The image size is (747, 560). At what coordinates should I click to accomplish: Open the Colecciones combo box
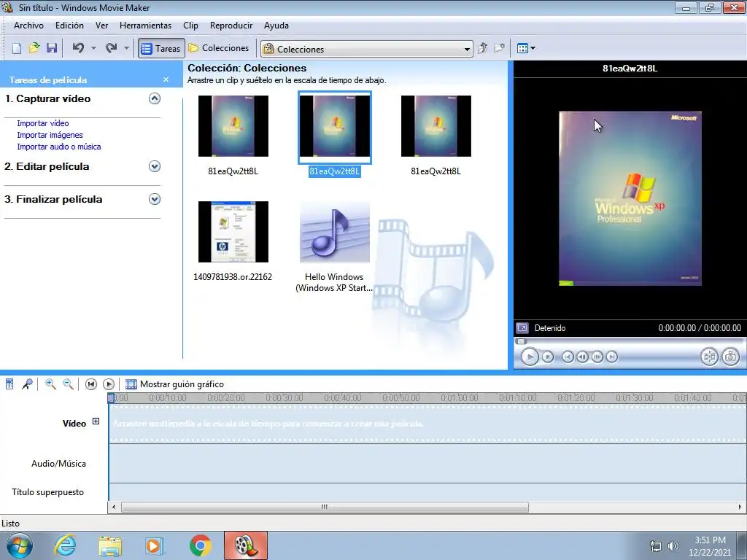point(366,49)
